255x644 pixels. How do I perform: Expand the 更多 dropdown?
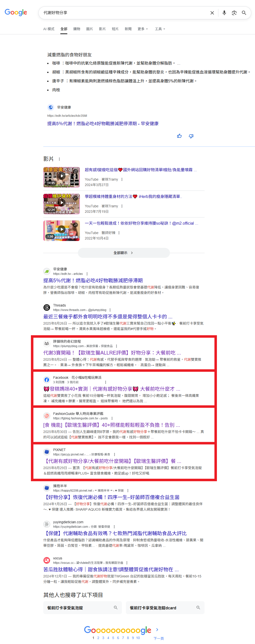coord(143,29)
